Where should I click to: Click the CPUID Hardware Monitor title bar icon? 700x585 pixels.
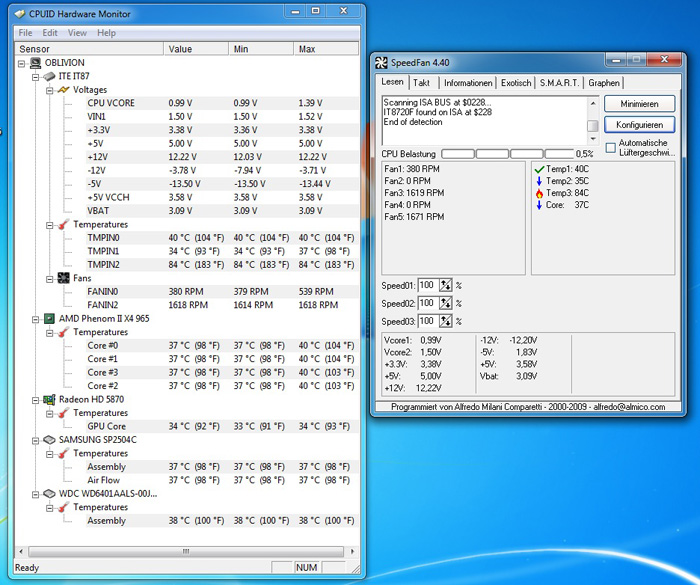click(20, 14)
